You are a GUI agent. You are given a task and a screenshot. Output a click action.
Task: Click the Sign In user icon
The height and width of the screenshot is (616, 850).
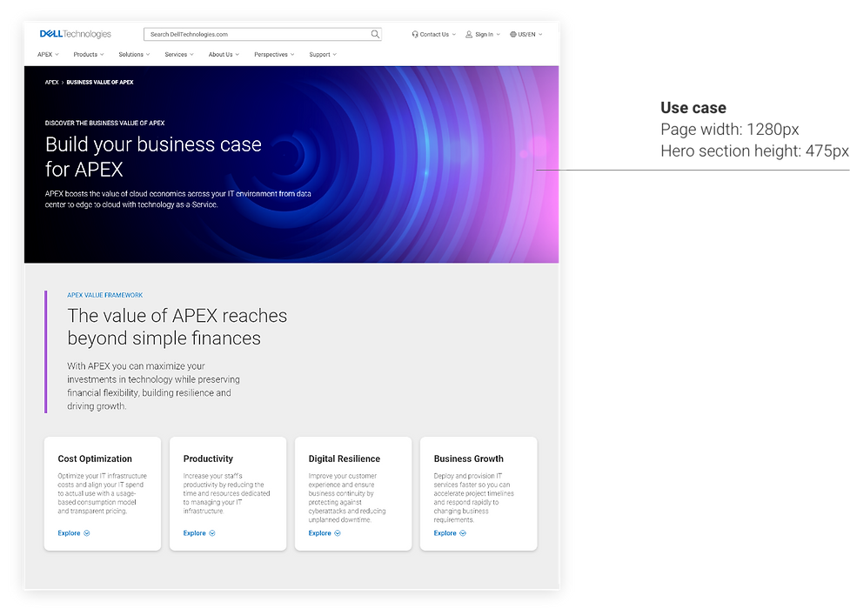[469, 34]
